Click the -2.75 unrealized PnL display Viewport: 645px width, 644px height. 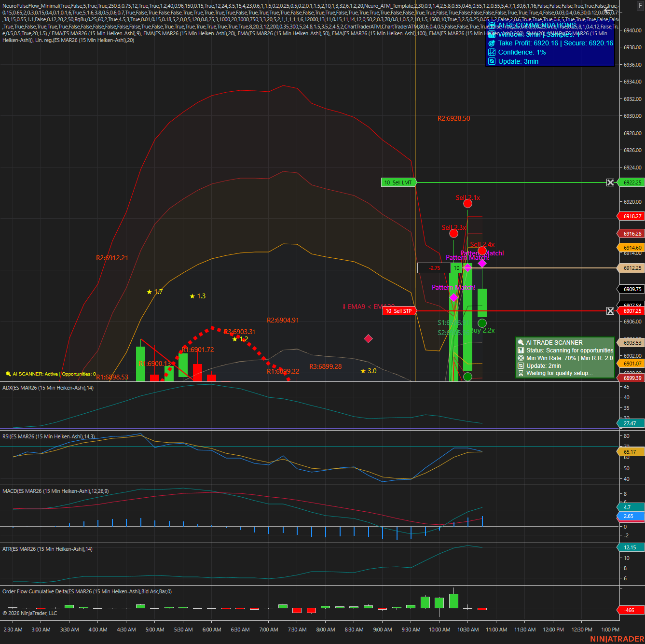(x=434, y=268)
